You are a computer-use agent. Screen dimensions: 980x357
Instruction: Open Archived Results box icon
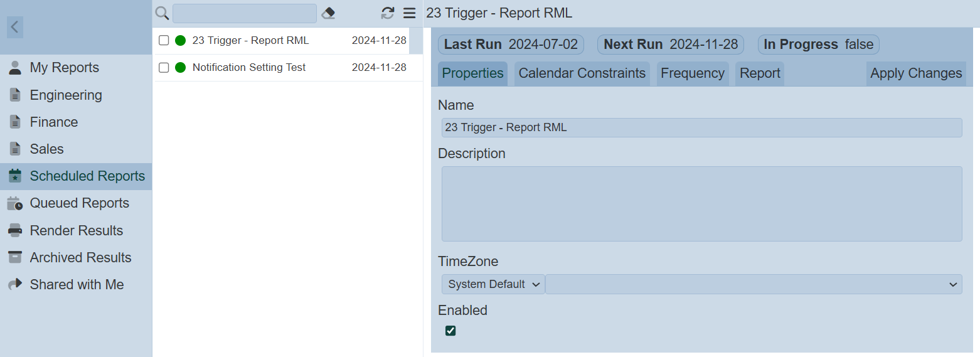pos(15,257)
